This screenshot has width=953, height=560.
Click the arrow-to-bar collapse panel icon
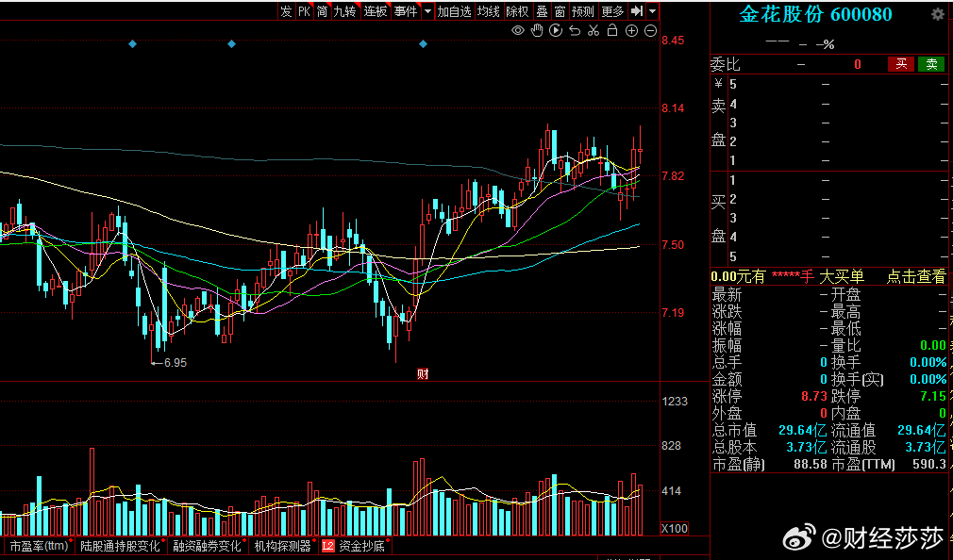(x=637, y=11)
